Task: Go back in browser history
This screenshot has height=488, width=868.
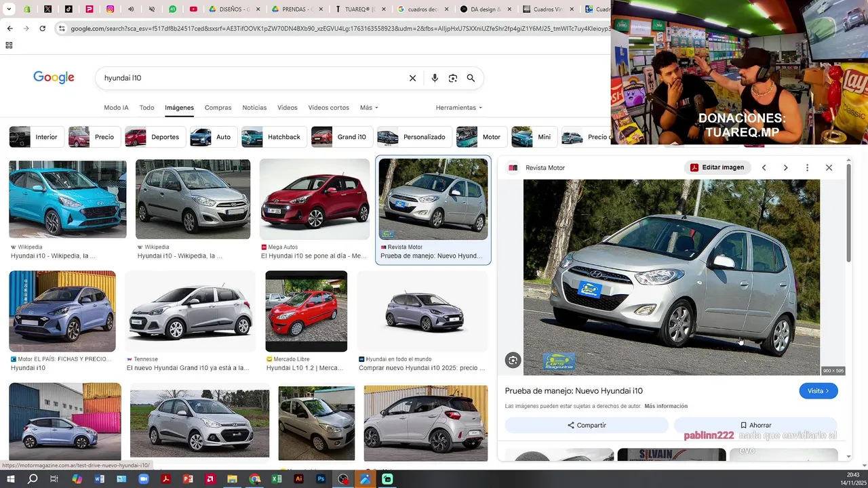Action: pyautogui.click(x=9, y=28)
